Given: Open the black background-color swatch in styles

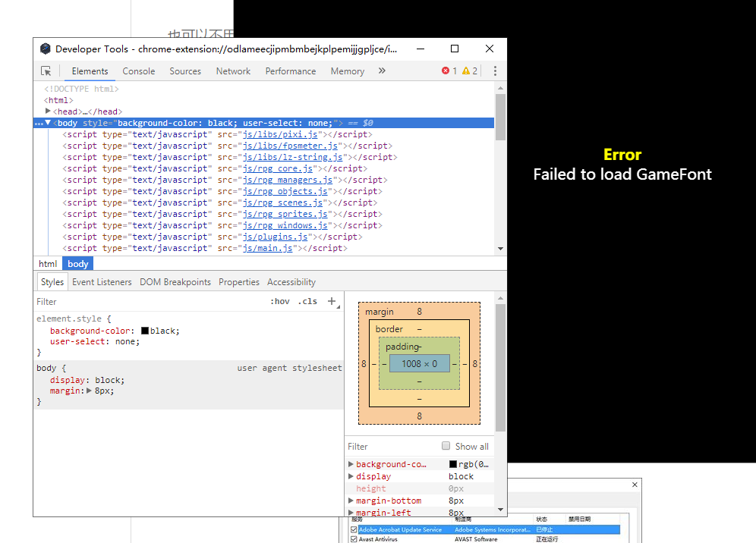Looking at the screenshot, I should coord(145,331).
